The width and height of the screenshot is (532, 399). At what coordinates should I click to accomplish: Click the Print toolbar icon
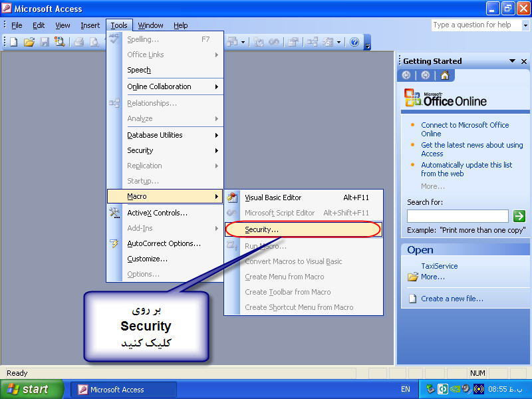[78, 42]
